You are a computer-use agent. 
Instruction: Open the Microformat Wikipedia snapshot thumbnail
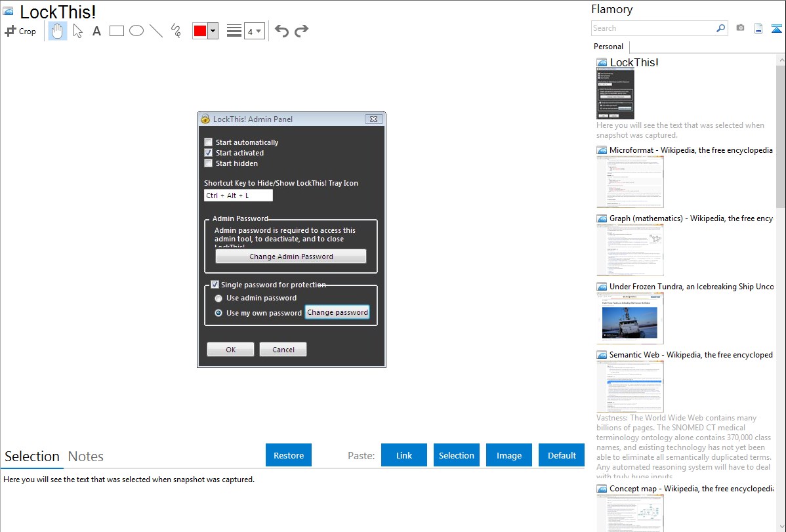(x=630, y=182)
